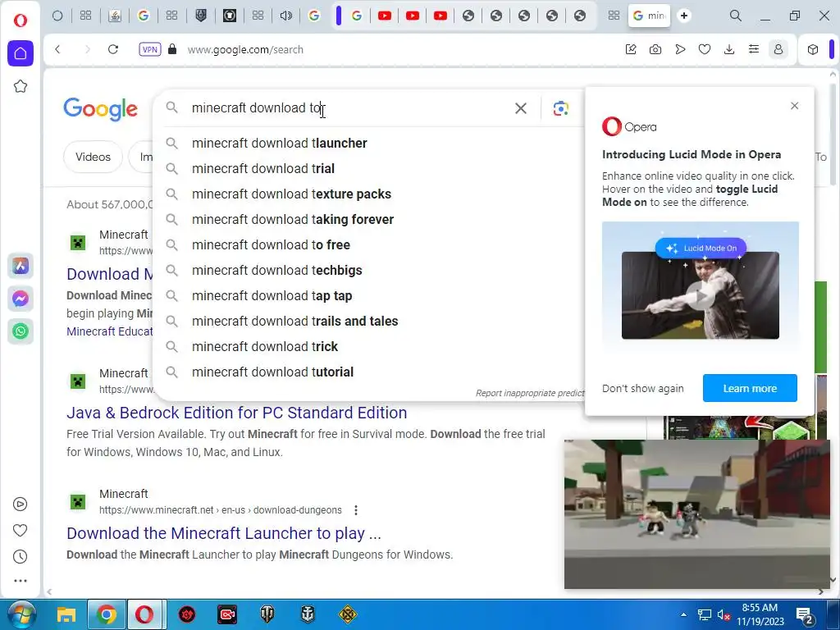Switch to the speaker audio tab
Screen dimensions: 840x630
286,16
